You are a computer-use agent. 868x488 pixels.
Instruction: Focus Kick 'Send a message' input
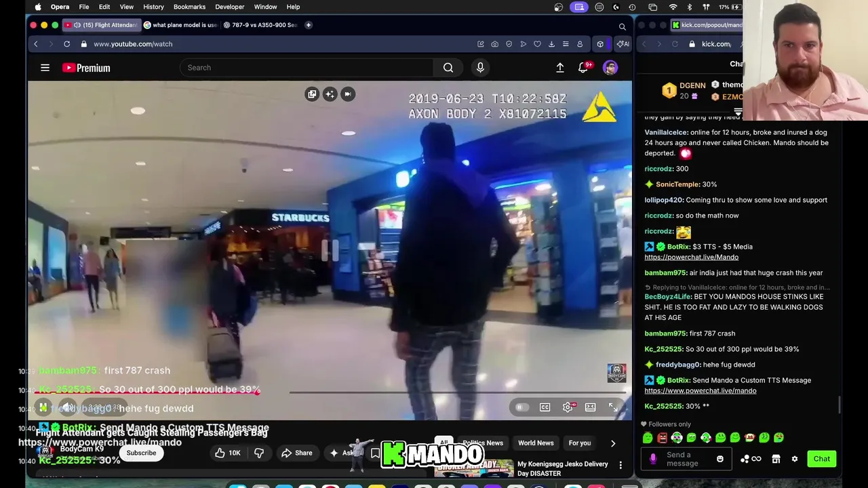686,459
